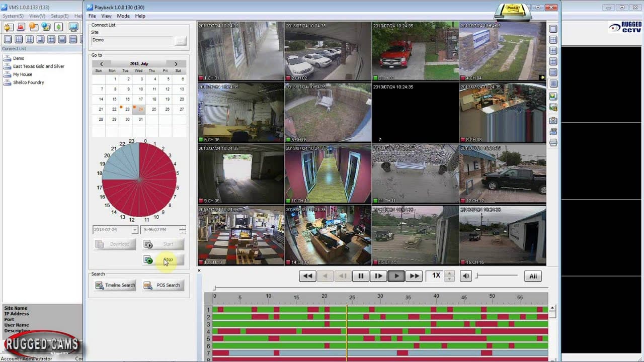This screenshot has height=362, width=644.
Task: Click the image search magnifier icon
Action: click(x=553, y=108)
